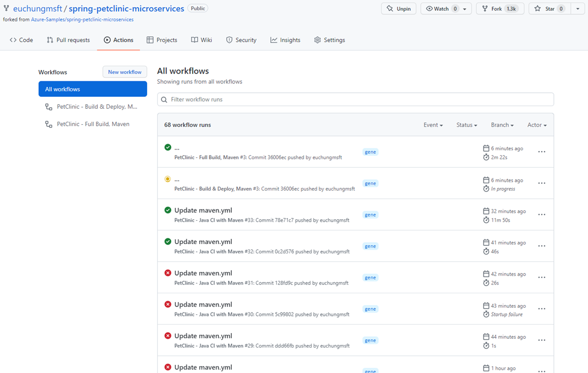Open the ellipsis menu for run #32

tap(541, 246)
